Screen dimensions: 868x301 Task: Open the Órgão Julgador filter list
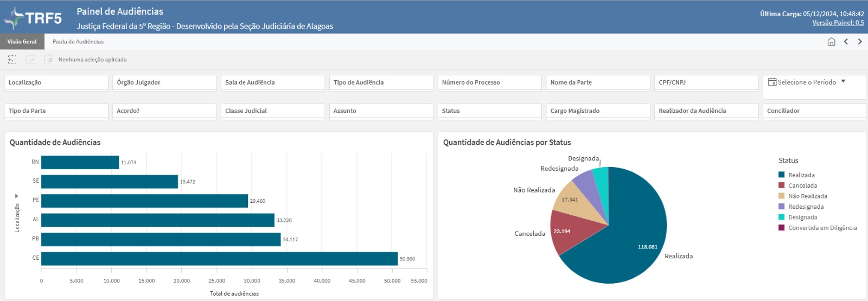click(x=164, y=82)
